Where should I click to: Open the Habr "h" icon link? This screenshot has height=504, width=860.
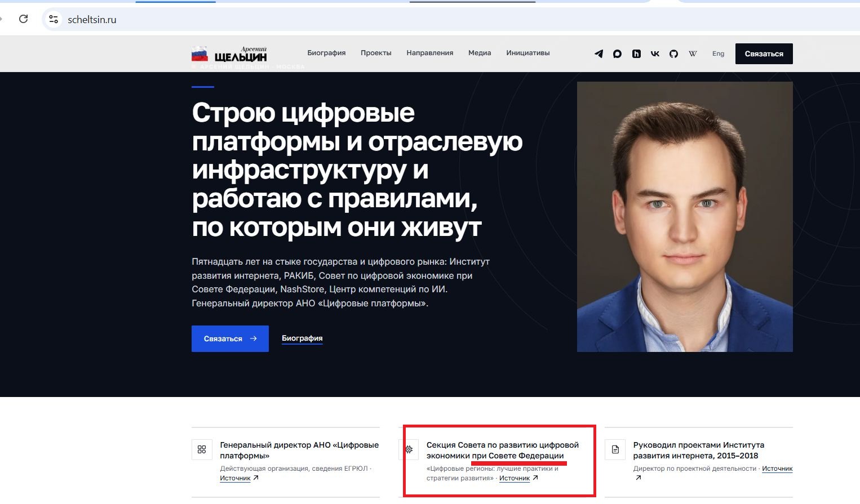[636, 54]
